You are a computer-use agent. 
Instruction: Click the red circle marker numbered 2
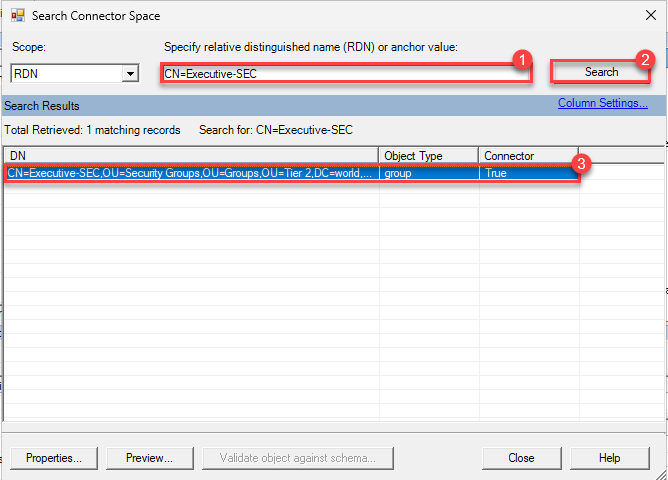646,60
